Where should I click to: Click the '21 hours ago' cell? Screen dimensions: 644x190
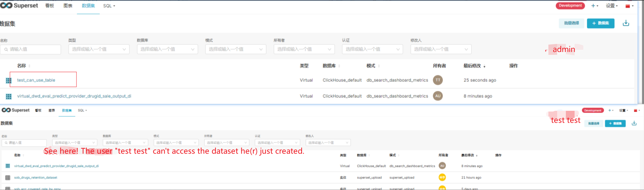(x=471, y=178)
